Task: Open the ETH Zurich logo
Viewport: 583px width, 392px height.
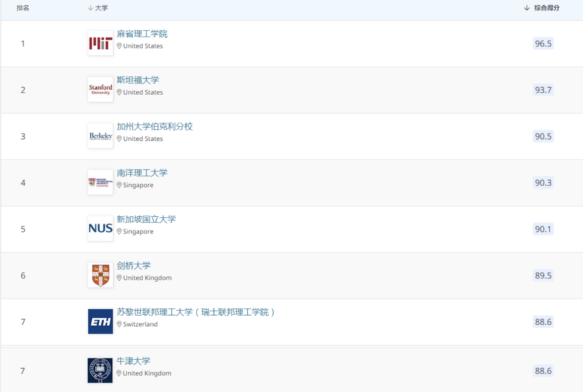Action: [100, 322]
